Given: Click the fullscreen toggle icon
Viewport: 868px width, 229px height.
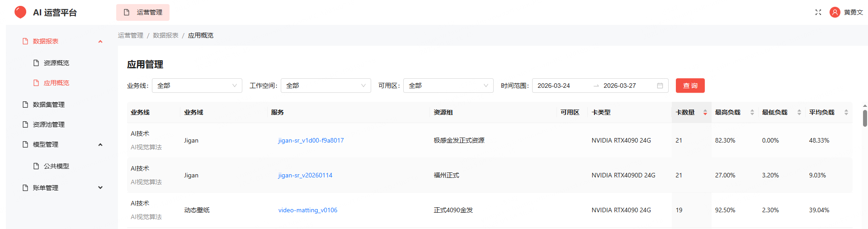Looking at the screenshot, I should [x=818, y=12].
